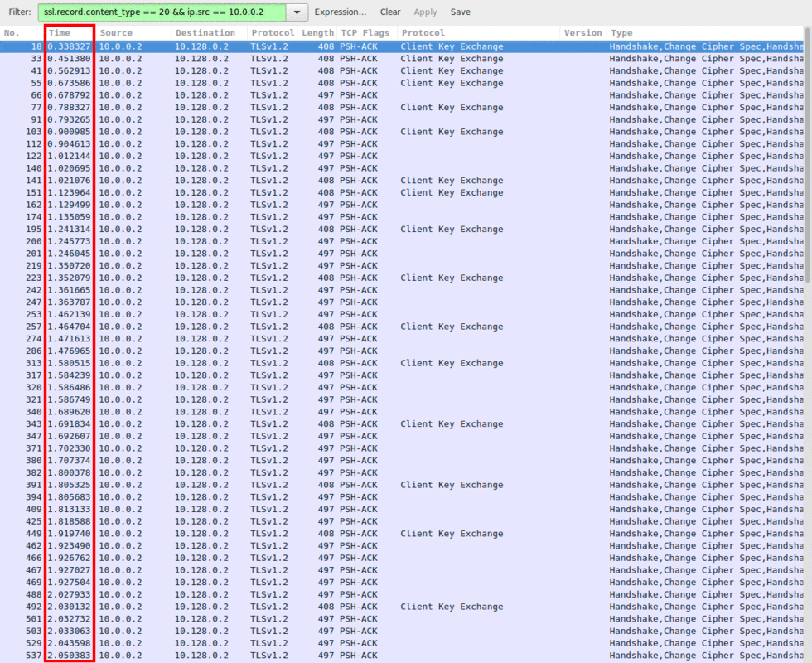Select packet 122 at time 1.012144
Image resolution: width=812 pixels, height=663 pixels.
402,156
